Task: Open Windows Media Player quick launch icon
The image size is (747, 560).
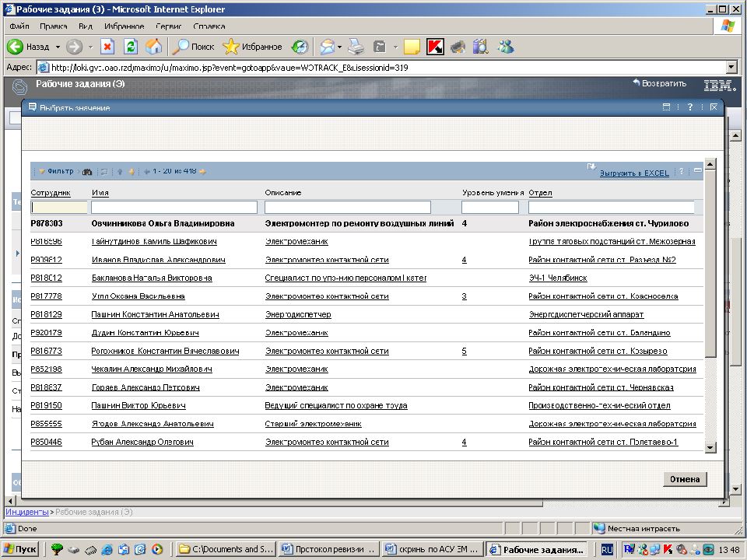Action: (x=156, y=549)
